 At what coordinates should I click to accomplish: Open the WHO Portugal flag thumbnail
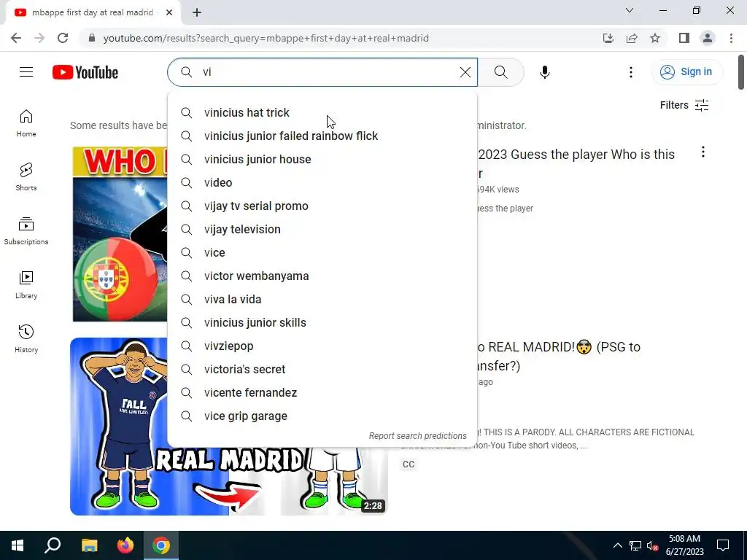(x=120, y=234)
